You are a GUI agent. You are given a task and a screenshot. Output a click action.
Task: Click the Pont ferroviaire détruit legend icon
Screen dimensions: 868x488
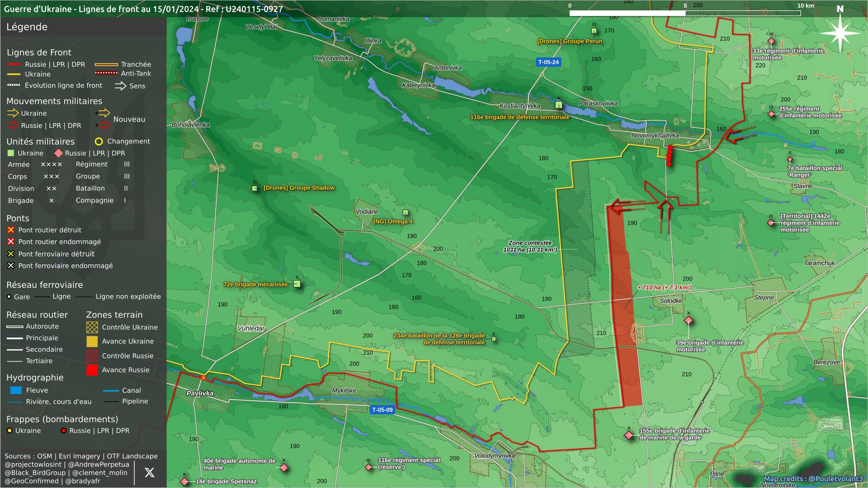pos(11,254)
